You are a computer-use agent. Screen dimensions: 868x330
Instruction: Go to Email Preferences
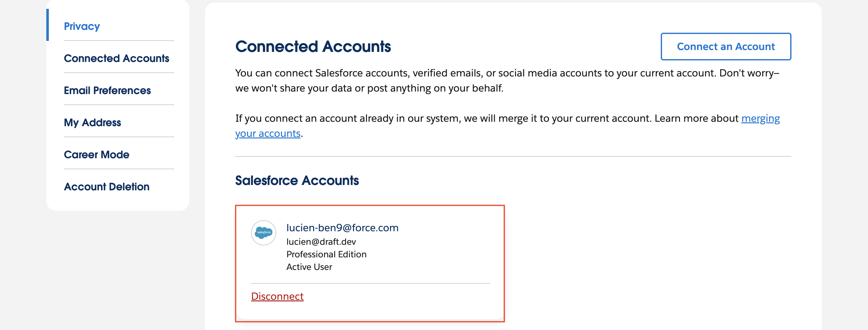pyautogui.click(x=107, y=90)
